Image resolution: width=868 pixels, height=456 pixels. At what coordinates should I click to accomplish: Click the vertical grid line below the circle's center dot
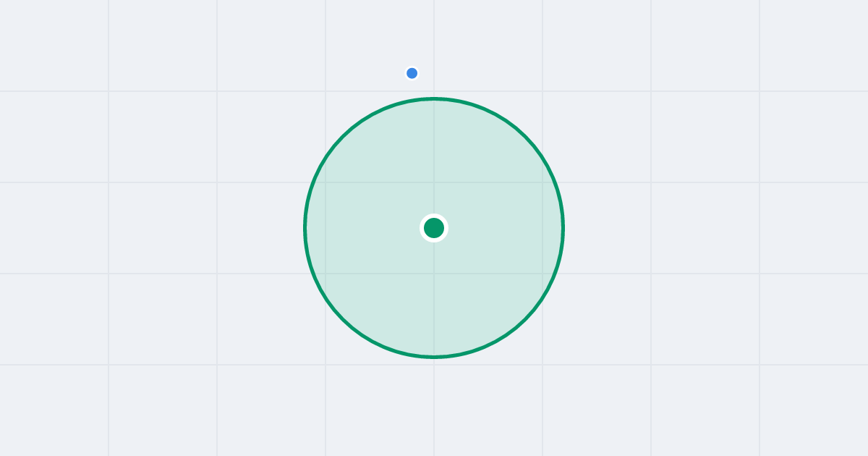point(434,297)
